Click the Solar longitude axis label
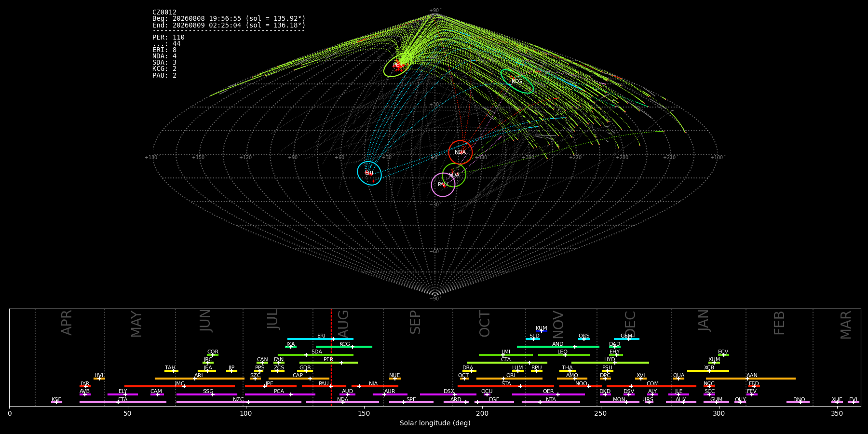Image resolution: width=868 pixels, height=434 pixels. click(435, 423)
